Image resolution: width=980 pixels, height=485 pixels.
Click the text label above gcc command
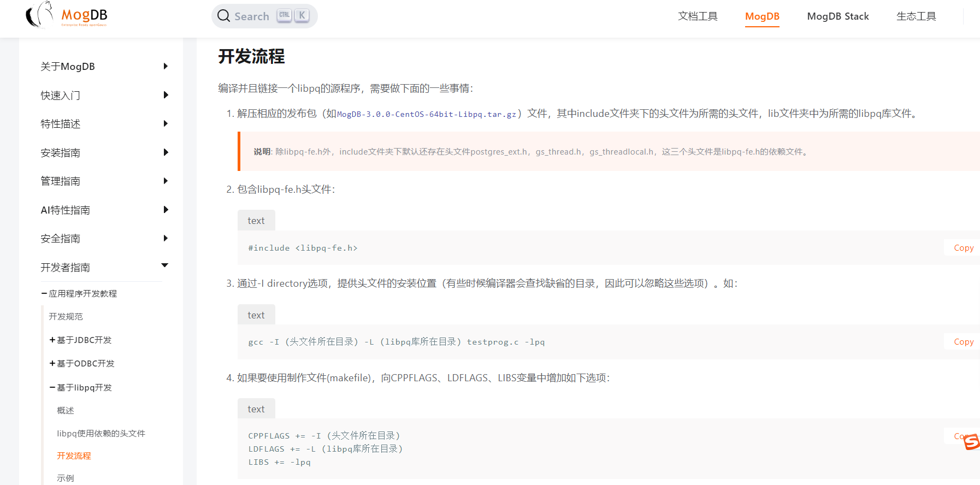256,315
